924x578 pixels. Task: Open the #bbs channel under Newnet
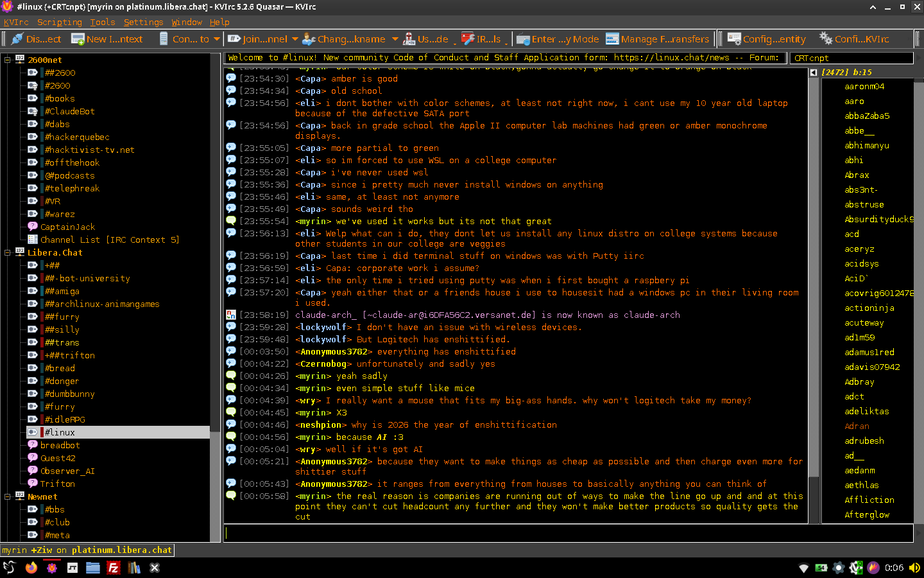click(x=55, y=509)
